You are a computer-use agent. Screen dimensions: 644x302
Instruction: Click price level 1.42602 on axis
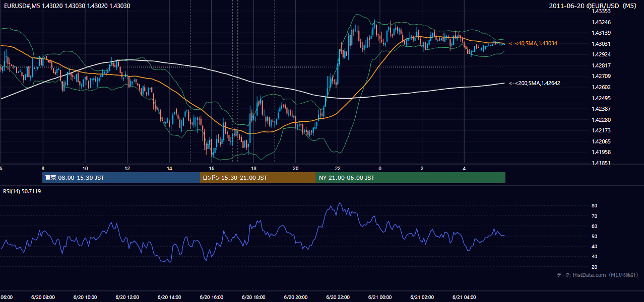coord(602,87)
